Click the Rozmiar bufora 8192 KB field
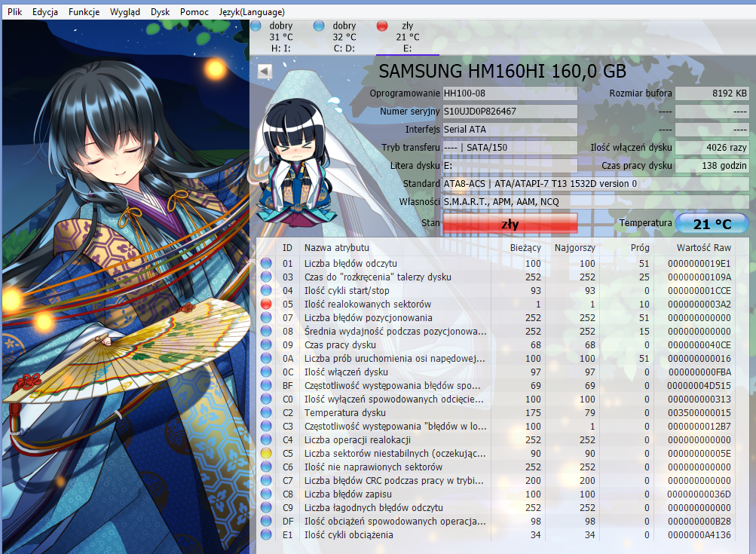This screenshot has height=554, width=756. (712, 93)
